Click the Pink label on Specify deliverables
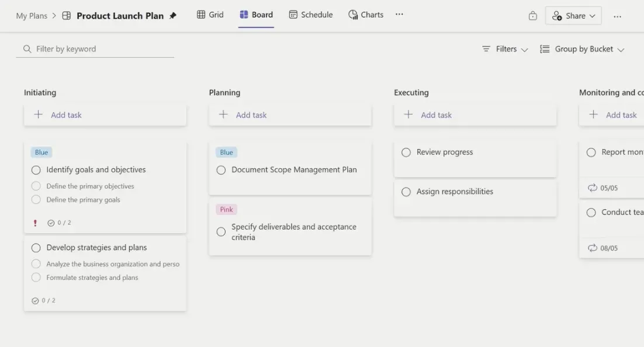This screenshot has width=644, height=347. click(226, 210)
